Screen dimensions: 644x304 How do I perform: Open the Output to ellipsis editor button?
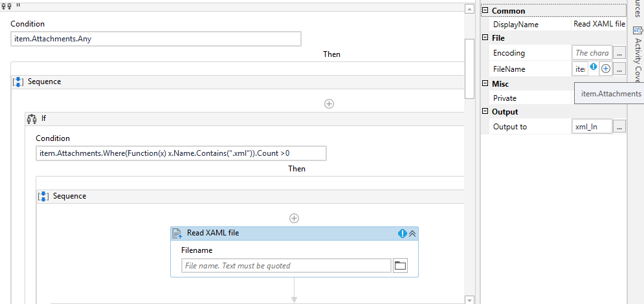coord(619,127)
